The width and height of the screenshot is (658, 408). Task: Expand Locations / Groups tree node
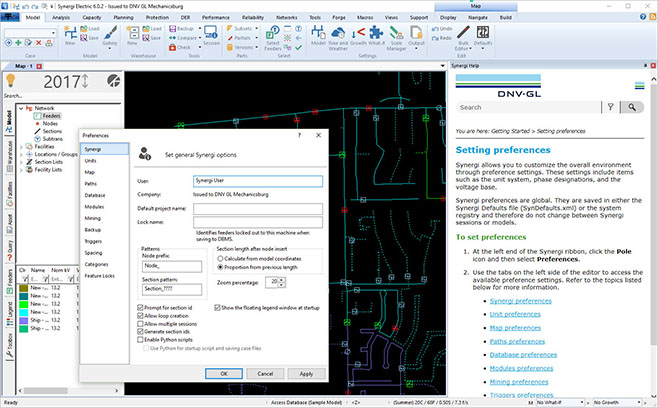point(21,154)
